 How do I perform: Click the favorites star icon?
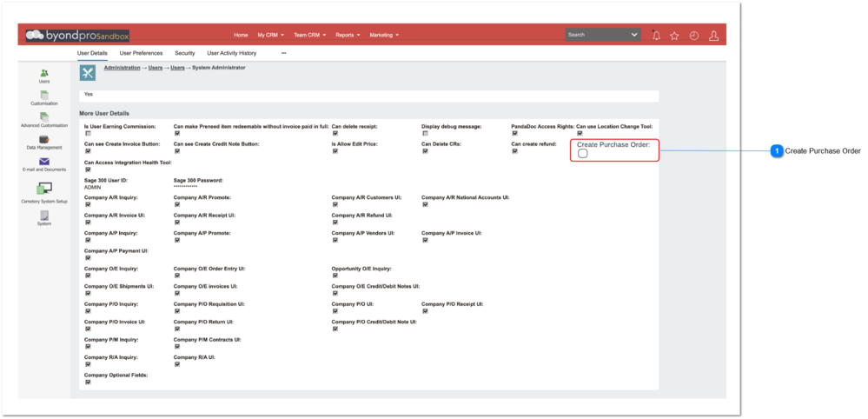pos(674,36)
